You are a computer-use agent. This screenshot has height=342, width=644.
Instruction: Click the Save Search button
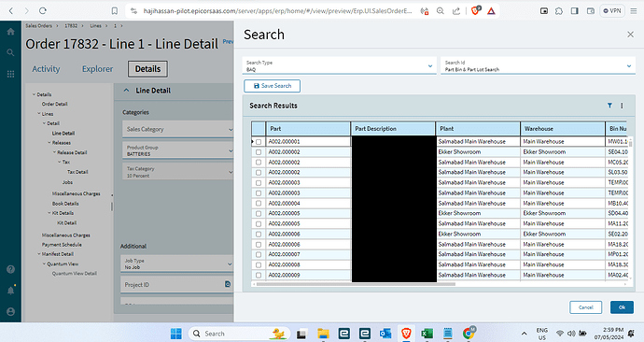(272, 86)
